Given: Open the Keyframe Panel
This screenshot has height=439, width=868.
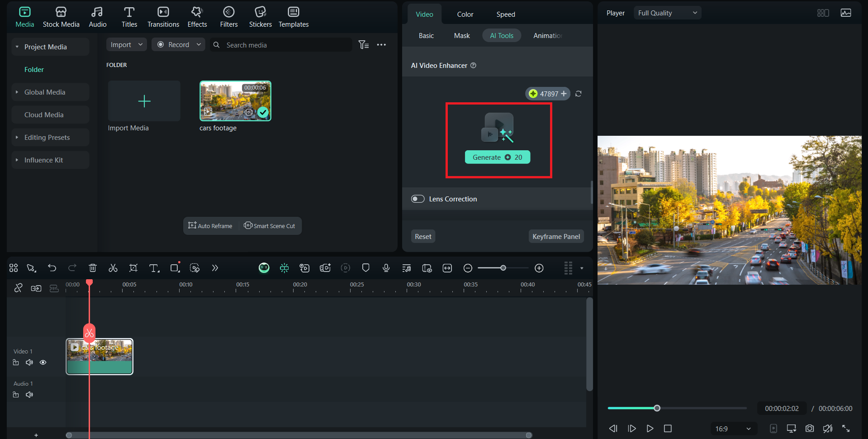Looking at the screenshot, I should click(x=556, y=236).
